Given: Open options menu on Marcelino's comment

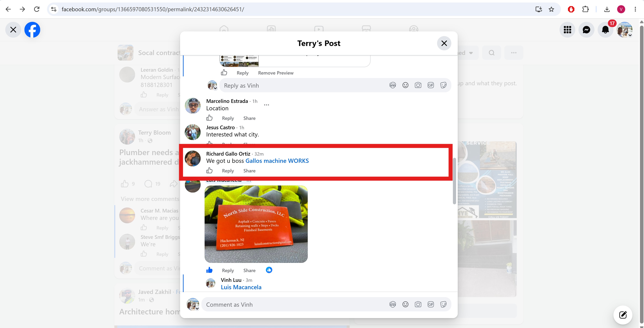Looking at the screenshot, I should point(267,105).
